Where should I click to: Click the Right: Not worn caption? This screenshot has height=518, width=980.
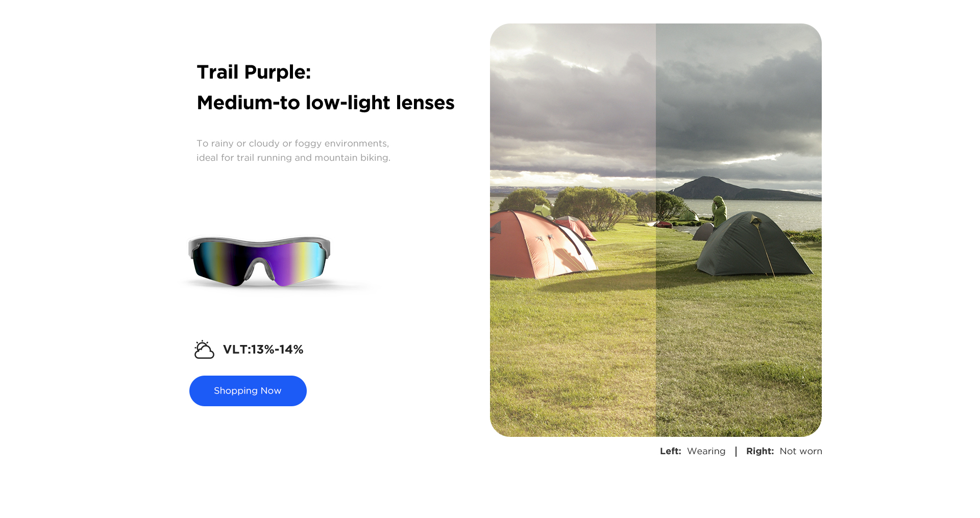(784, 451)
